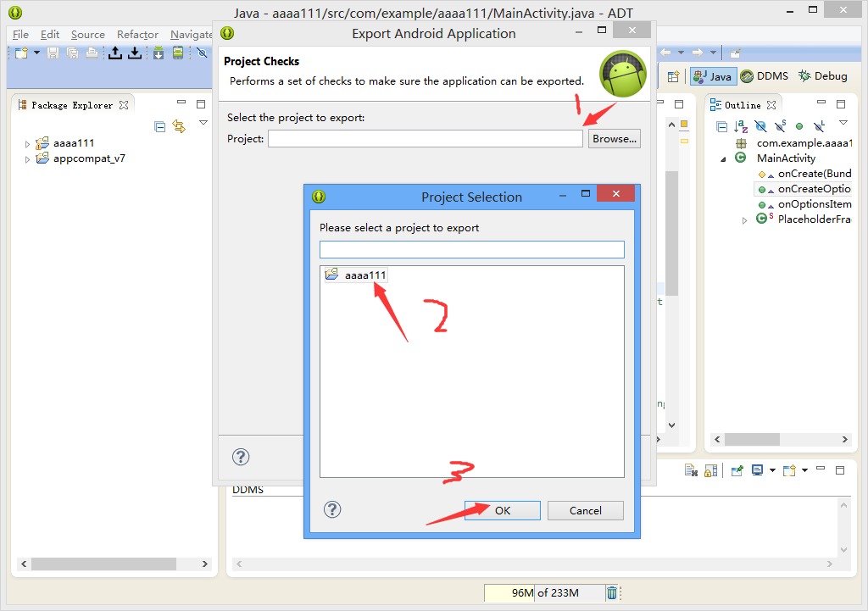The image size is (868, 611).
Task: Click the project filter text box
Action: coord(471,250)
